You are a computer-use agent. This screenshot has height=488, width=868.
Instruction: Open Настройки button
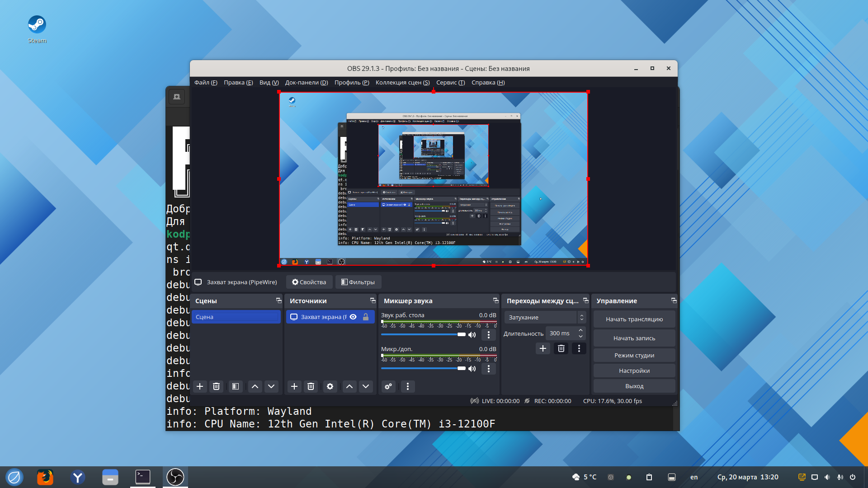click(x=634, y=371)
